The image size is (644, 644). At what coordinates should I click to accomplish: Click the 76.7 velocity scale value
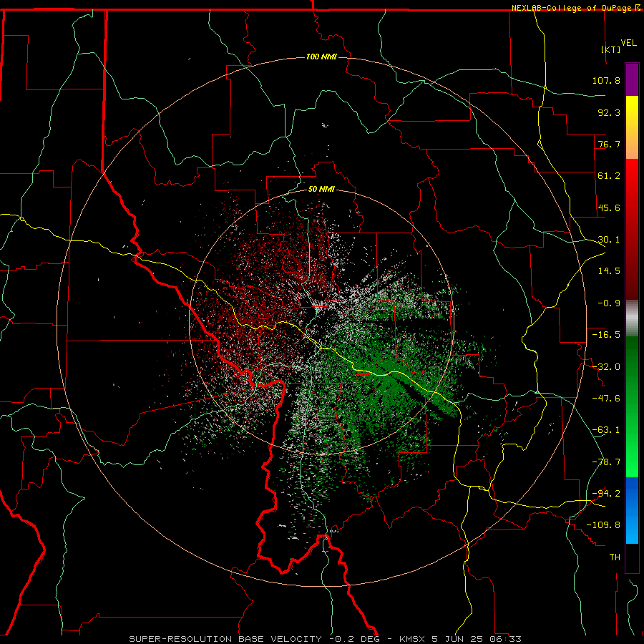[x=609, y=144]
